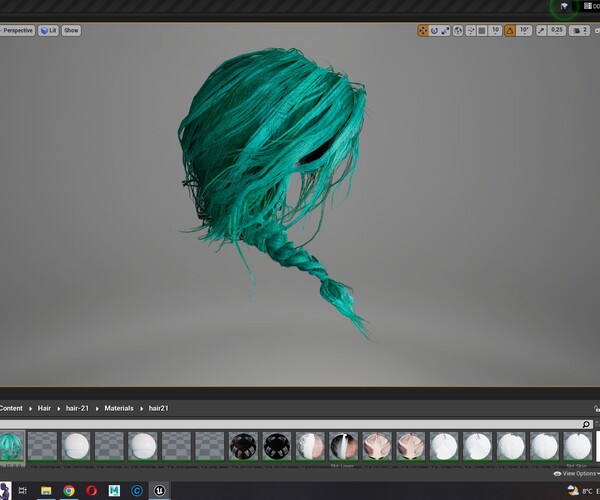Select the black sphere material thumbnail
This screenshot has height=500, width=600.
pos(277,446)
